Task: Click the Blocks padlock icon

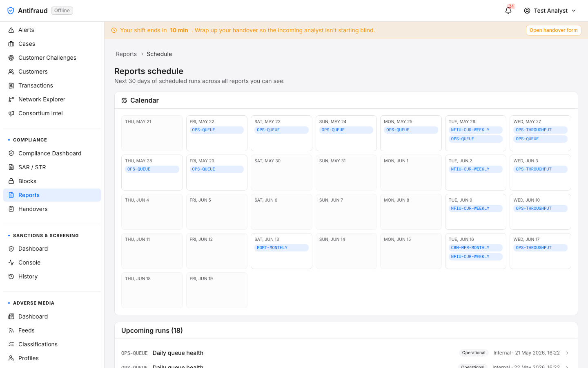Action: (x=11, y=181)
